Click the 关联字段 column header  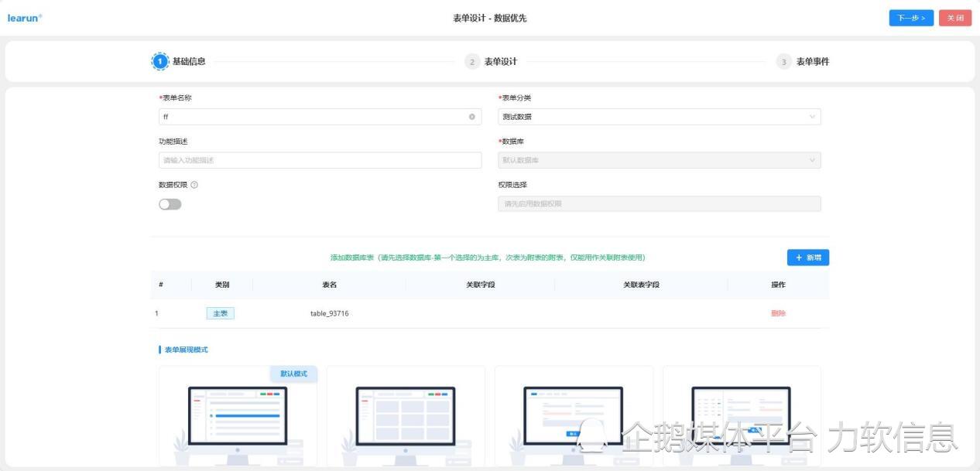(480, 285)
